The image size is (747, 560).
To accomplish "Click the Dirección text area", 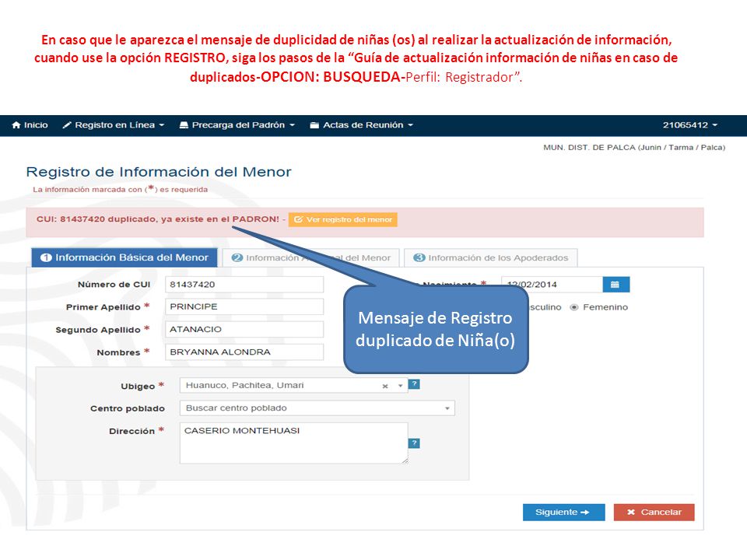I will [x=293, y=443].
